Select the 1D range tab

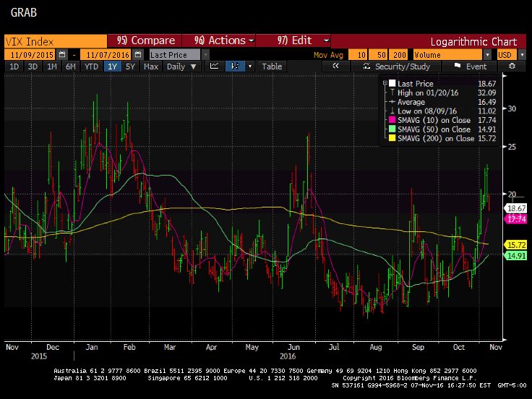14,66
